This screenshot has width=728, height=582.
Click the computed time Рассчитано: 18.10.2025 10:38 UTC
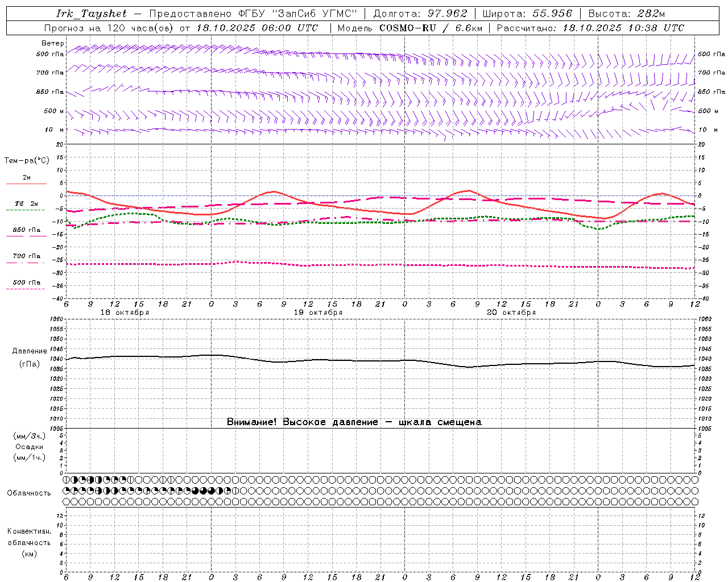click(x=590, y=28)
